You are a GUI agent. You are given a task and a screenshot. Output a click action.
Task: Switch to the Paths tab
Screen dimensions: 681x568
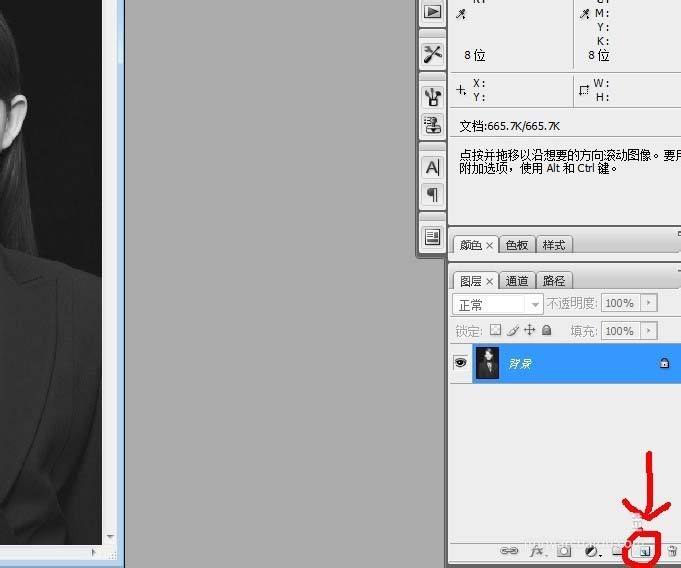(554, 281)
